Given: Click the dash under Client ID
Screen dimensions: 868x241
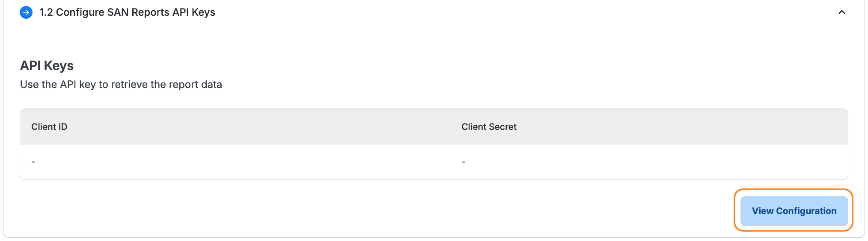Looking at the screenshot, I should (x=33, y=162).
